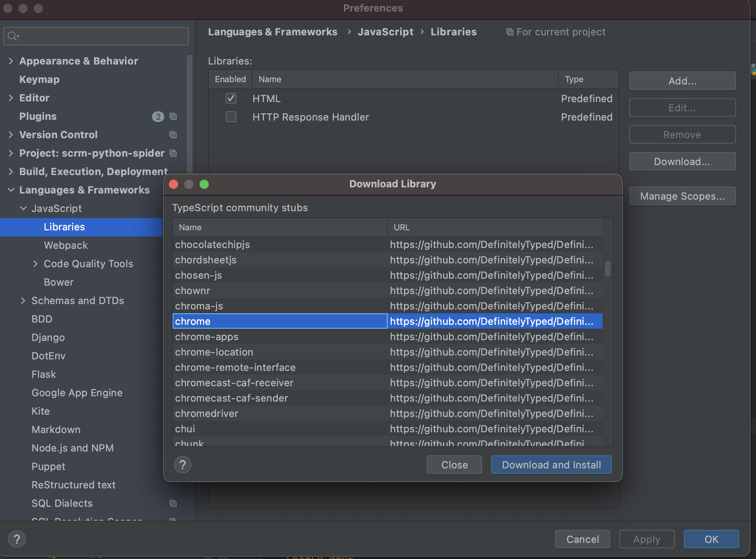Toggle the HTML library enabled checkbox
The height and width of the screenshot is (559, 756).
point(231,98)
